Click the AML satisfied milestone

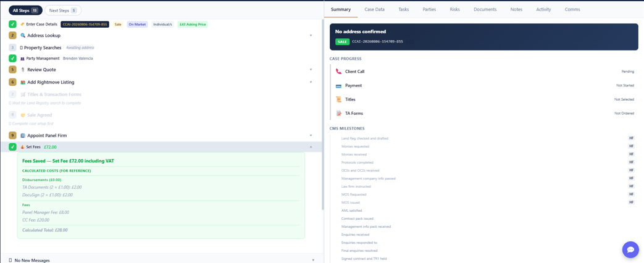pos(351,211)
